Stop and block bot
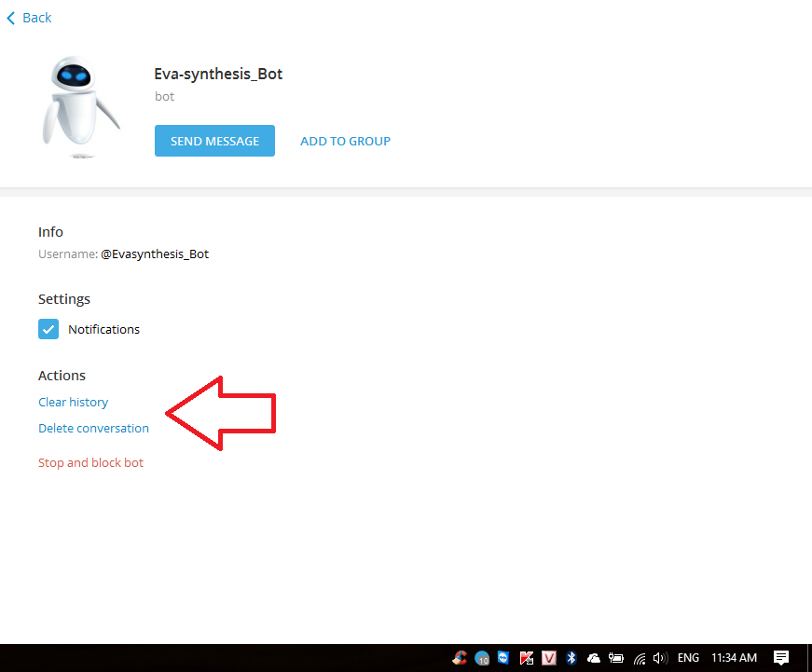812x672 pixels. click(90, 463)
